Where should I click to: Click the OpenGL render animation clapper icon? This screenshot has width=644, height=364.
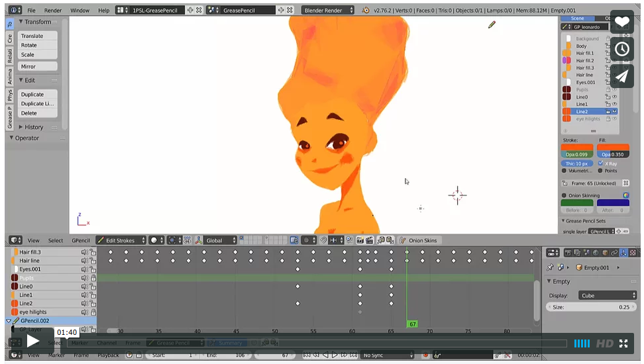point(369,240)
